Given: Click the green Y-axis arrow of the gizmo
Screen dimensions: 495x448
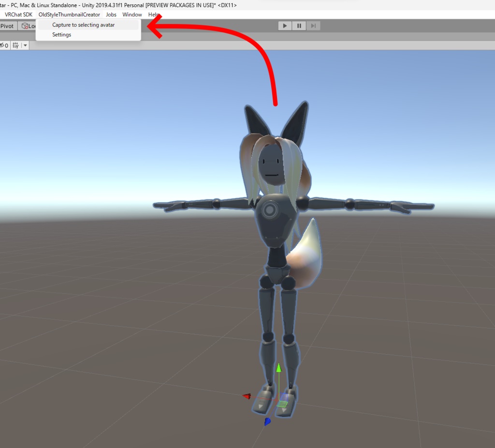Looking at the screenshot, I should (x=279, y=369).
